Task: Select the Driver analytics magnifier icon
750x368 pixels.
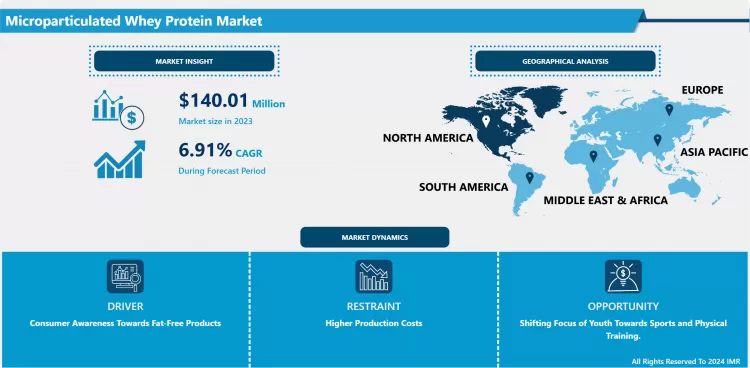Action: [x=125, y=277]
